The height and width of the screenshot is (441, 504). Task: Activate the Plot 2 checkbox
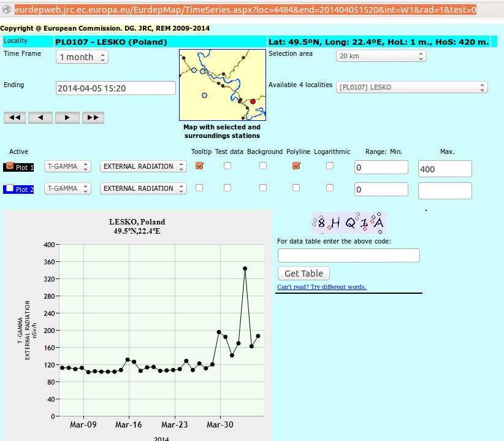[x=9, y=188]
